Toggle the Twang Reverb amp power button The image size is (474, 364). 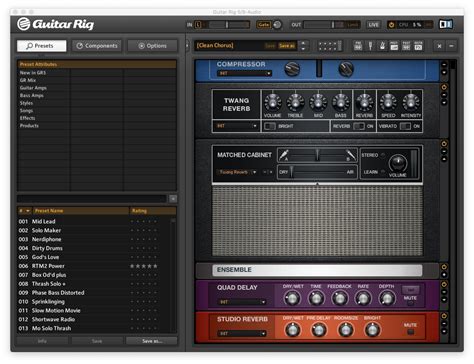point(444,87)
